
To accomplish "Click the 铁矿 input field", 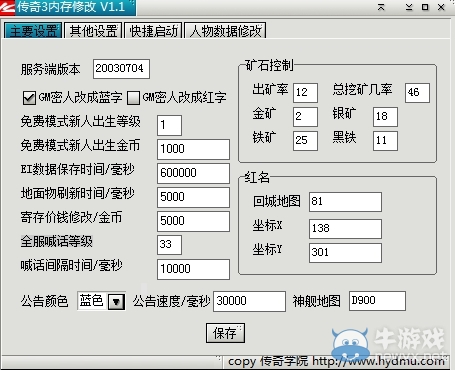I will (305, 141).
